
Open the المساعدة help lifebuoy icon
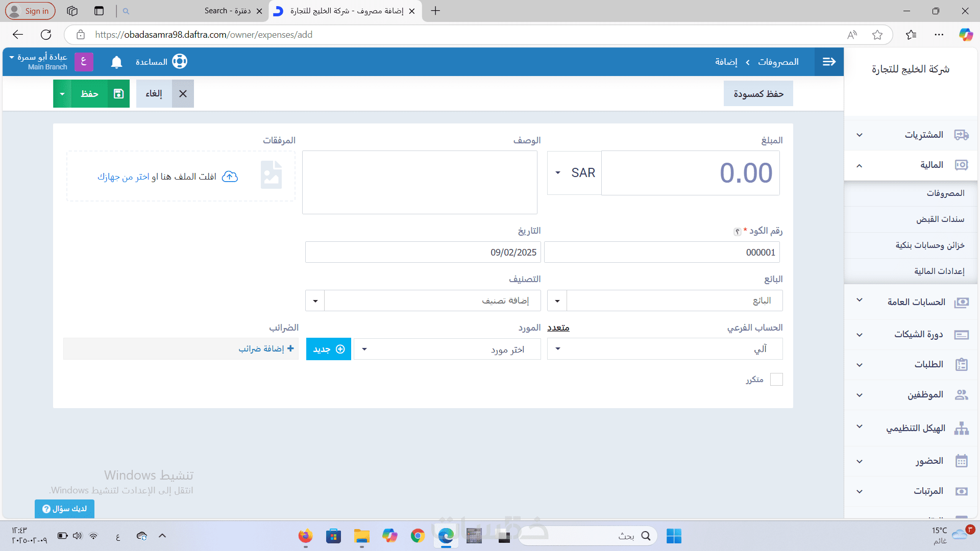coord(180,62)
